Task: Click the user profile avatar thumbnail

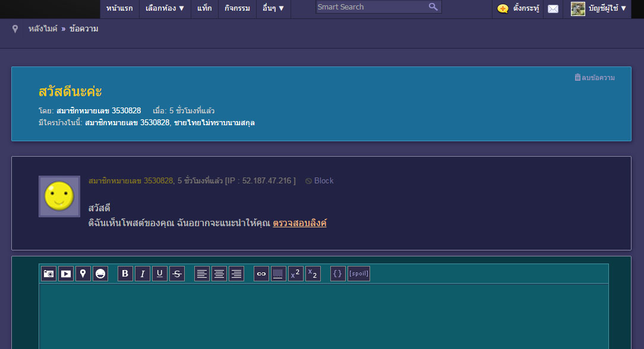Action: (578, 9)
